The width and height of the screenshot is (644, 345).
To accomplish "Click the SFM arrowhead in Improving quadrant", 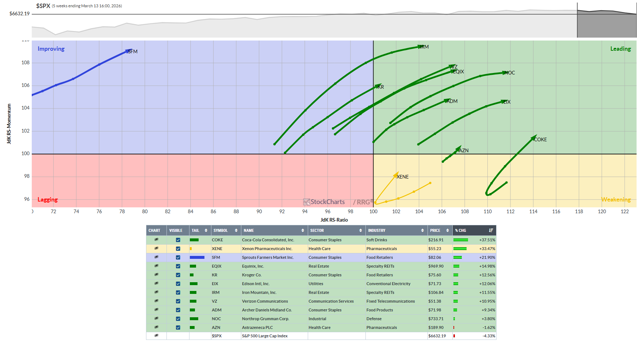I will [x=129, y=51].
